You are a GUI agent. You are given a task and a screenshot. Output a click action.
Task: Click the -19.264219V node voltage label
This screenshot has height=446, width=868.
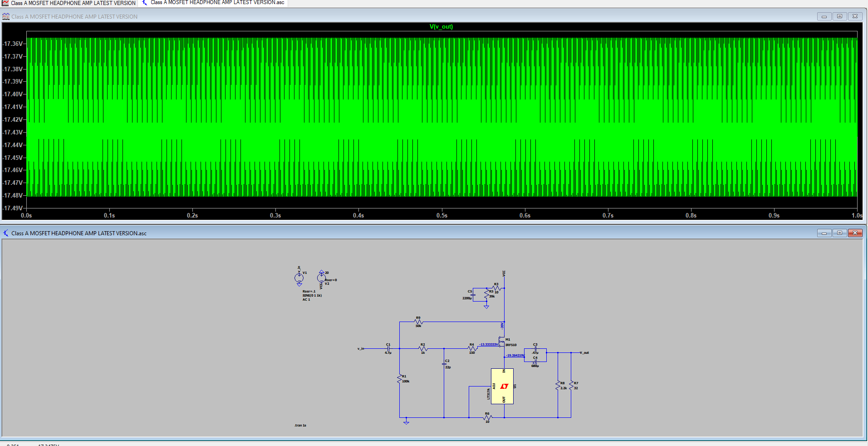pos(515,356)
